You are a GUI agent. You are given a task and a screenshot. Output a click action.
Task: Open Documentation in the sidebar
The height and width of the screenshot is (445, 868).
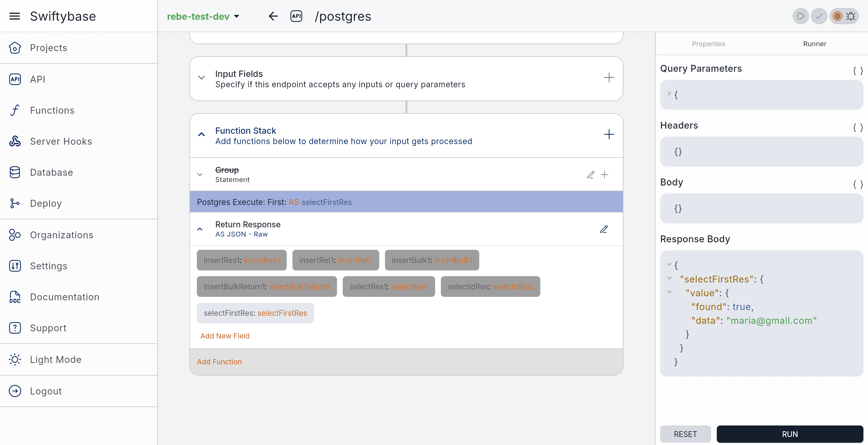coord(65,297)
